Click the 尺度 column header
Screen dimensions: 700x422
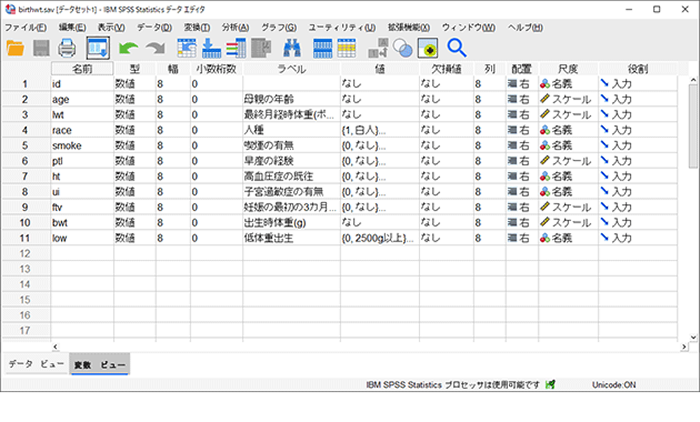point(568,69)
